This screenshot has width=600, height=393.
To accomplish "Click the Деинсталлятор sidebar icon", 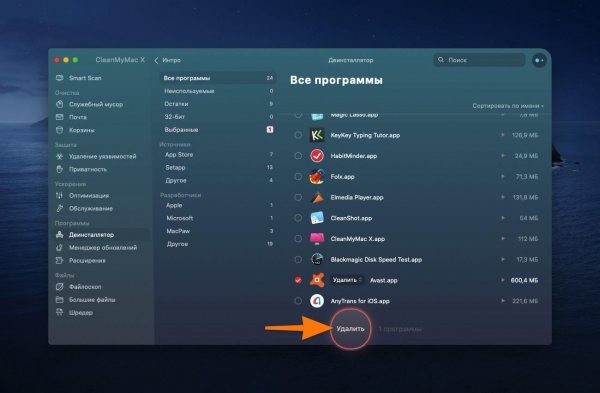I will coord(59,235).
